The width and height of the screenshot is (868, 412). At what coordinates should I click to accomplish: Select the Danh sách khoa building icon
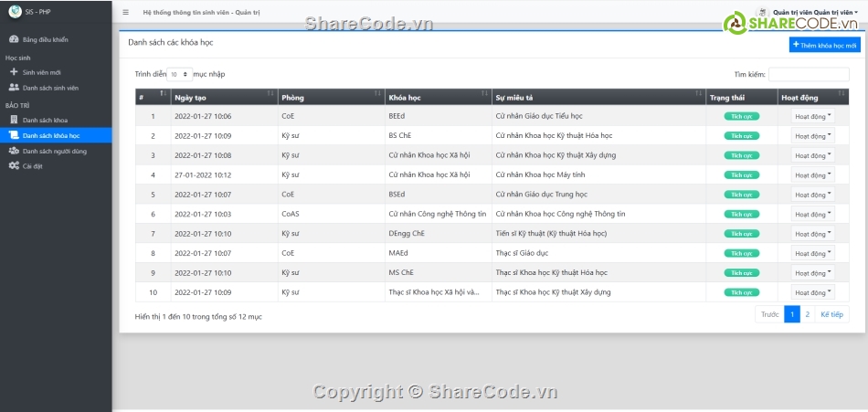[x=13, y=120]
